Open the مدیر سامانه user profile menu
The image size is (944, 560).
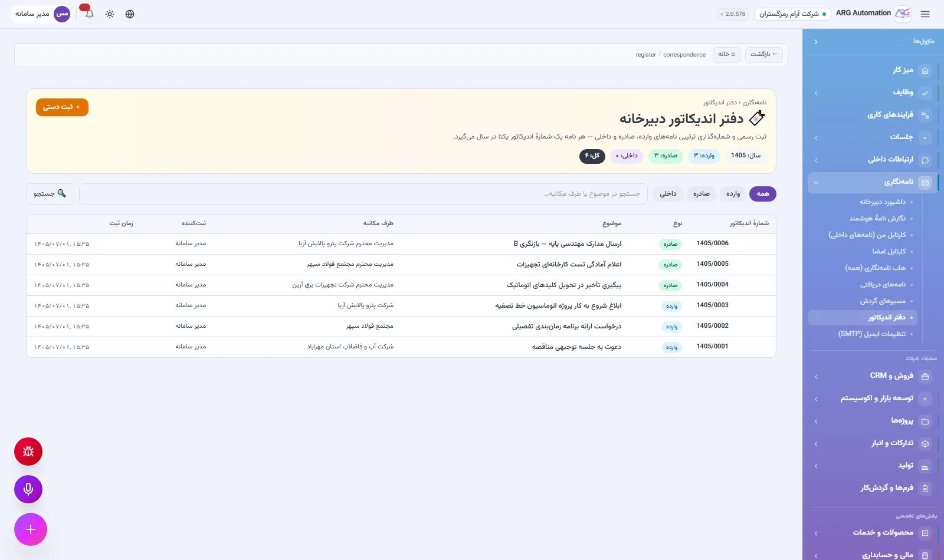pos(42,14)
